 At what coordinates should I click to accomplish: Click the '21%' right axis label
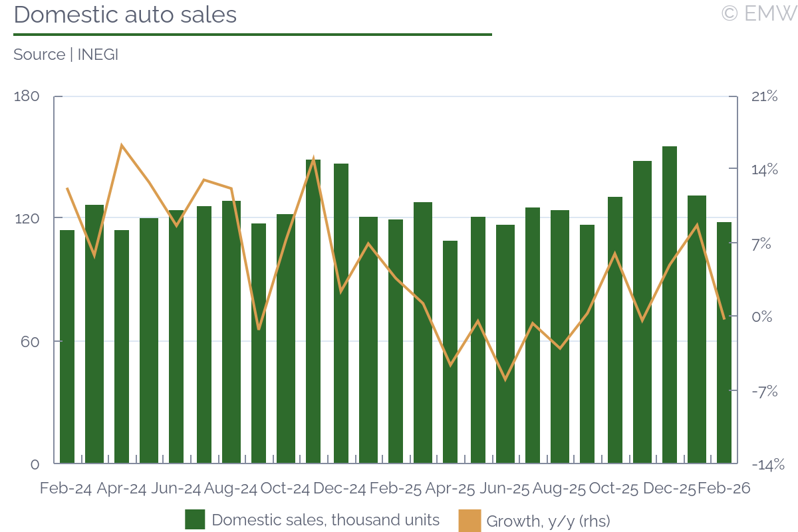[x=763, y=96]
